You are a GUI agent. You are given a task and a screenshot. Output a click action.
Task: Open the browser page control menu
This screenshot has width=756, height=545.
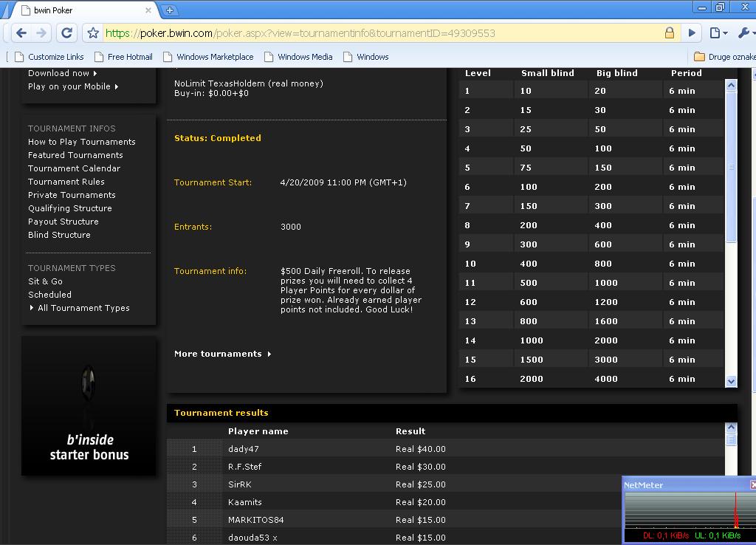(718, 32)
